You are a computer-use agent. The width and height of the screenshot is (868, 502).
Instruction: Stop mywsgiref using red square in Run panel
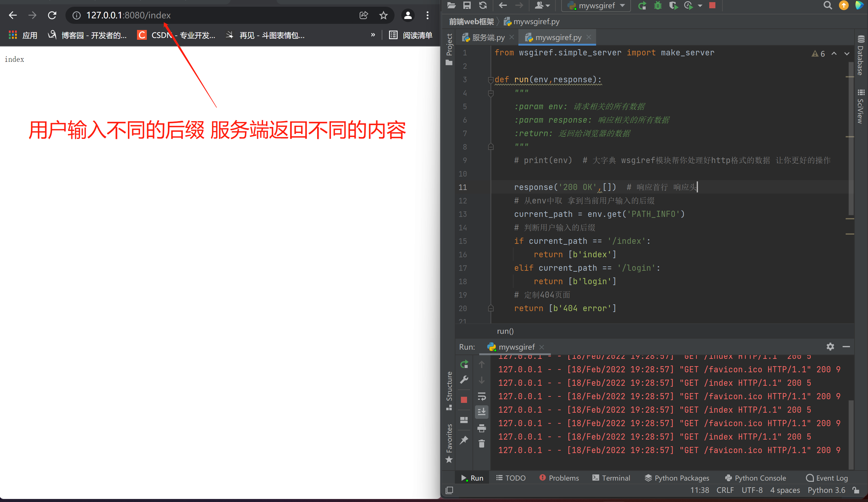tap(464, 400)
